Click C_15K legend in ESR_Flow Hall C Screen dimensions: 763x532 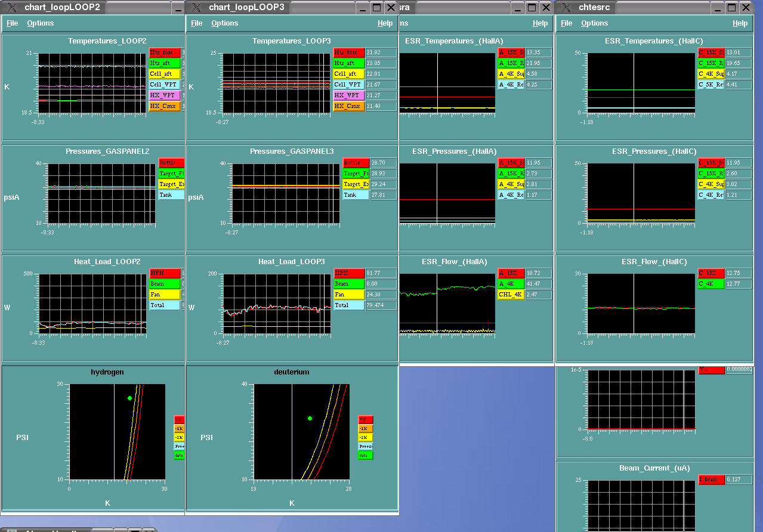click(712, 273)
